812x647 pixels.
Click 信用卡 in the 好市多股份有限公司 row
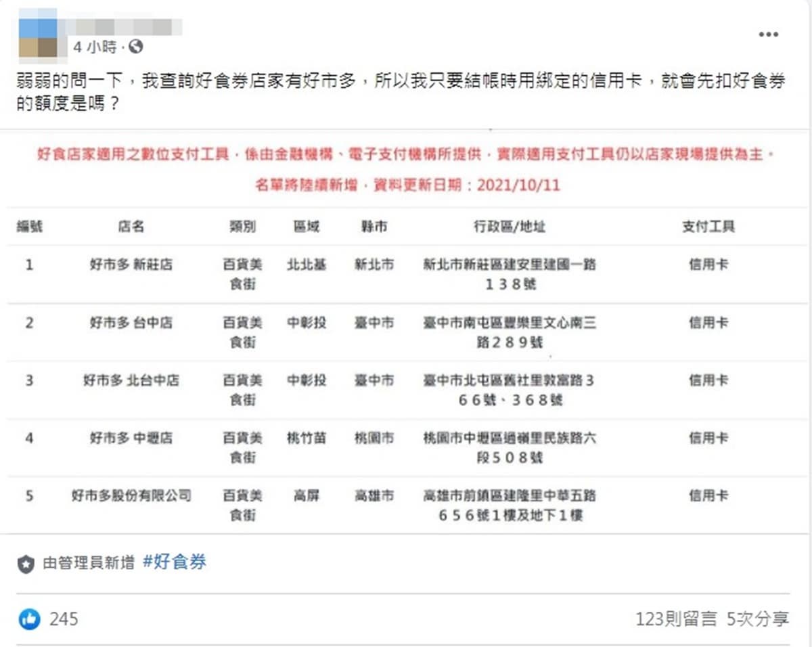(x=708, y=495)
